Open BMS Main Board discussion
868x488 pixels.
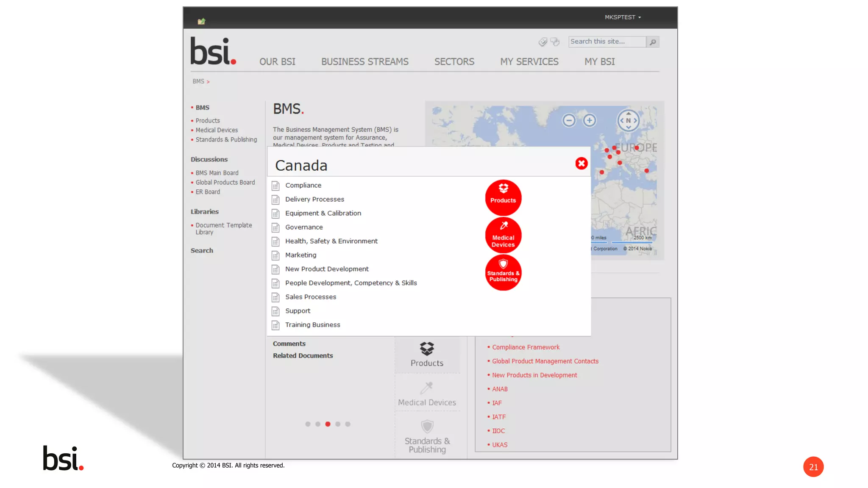coord(217,173)
